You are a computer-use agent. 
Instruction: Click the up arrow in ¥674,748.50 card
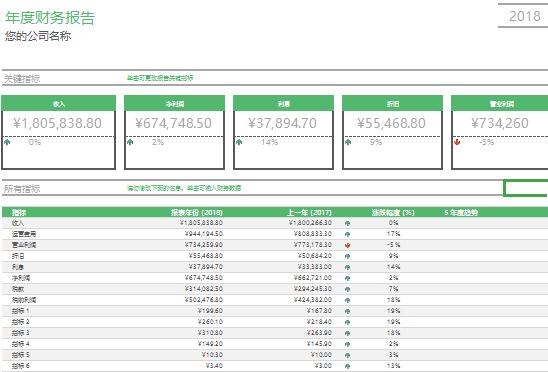130,142
